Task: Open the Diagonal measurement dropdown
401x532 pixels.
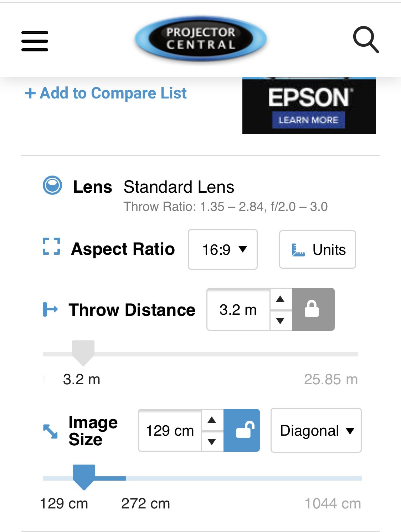Action: pyautogui.click(x=316, y=430)
